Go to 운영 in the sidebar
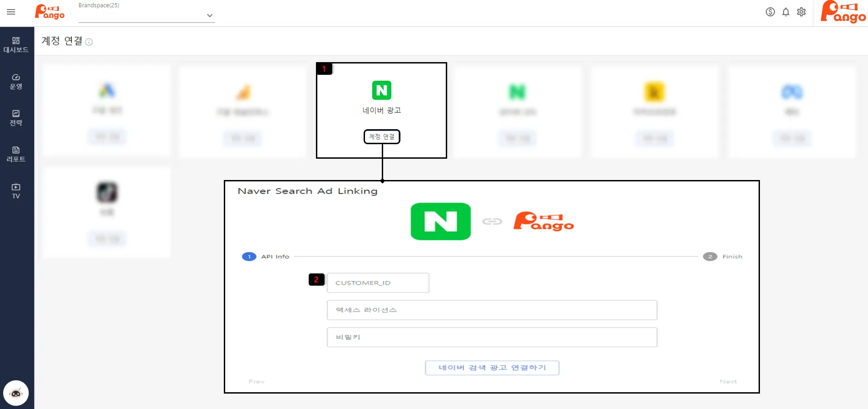This screenshot has height=409, width=868. tap(16, 82)
